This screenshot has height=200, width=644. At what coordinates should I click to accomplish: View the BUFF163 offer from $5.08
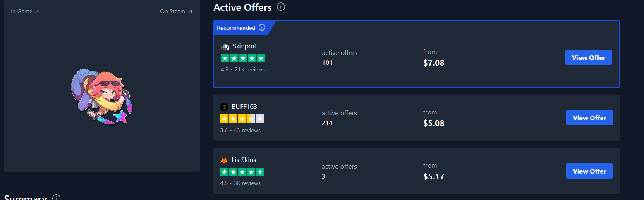[x=589, y=118]
